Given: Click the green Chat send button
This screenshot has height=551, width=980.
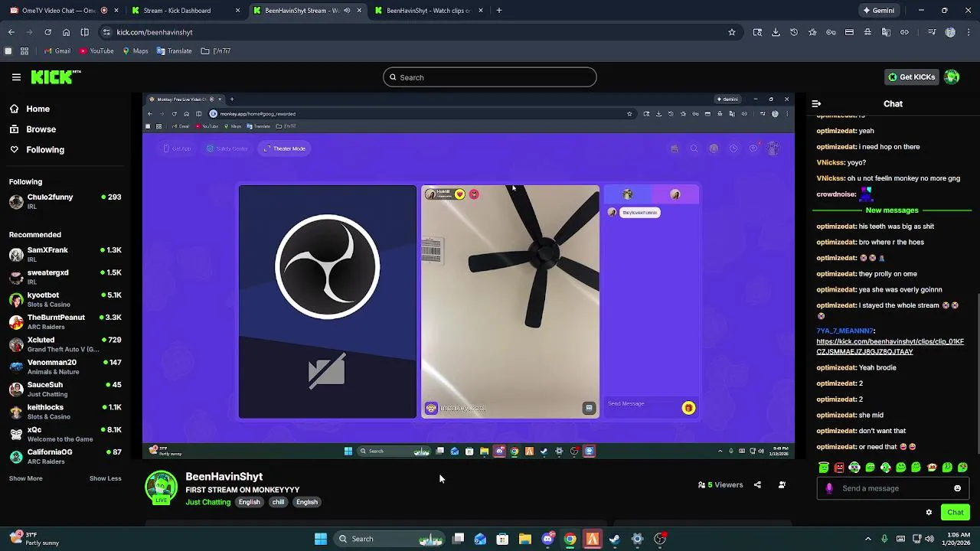Looking at the screenshot, I should [x=955, y=513].
